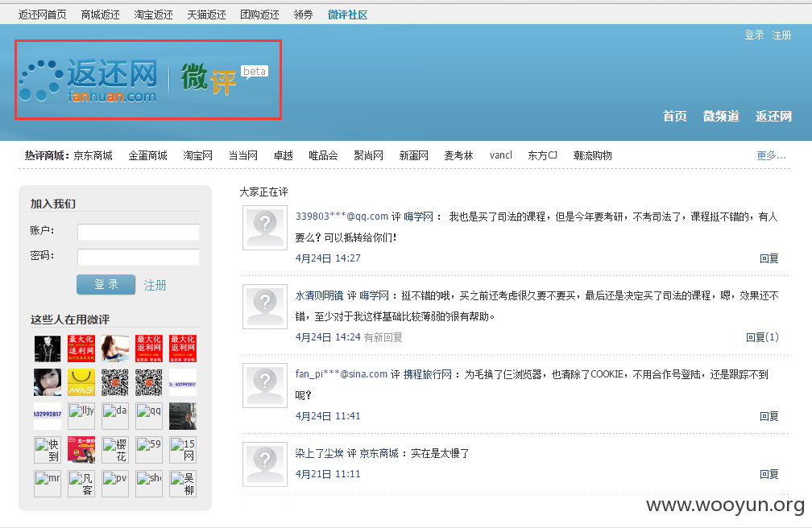Select 淘宝返还 in top navigation

pyautogui.click(x=153, y=14)
